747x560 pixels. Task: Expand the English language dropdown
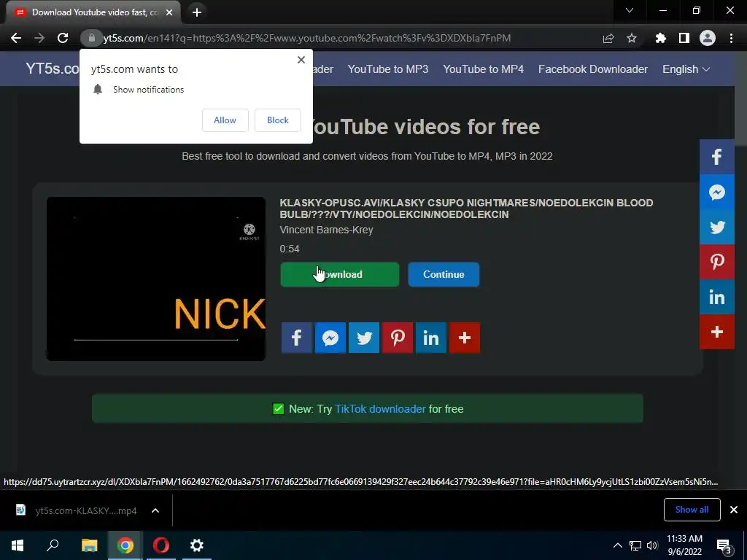tap(686, 69)
